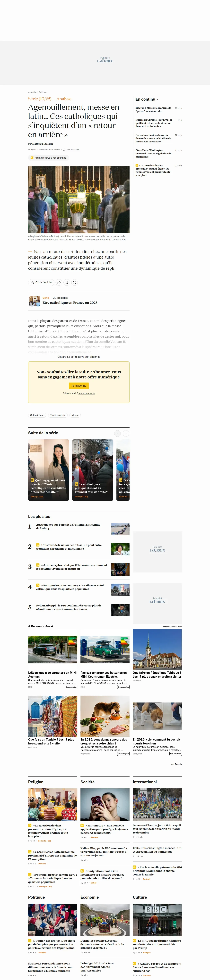Select the Traditionaliste tag
The height and width of the screenshot is (980, 210).
[58, 415]
